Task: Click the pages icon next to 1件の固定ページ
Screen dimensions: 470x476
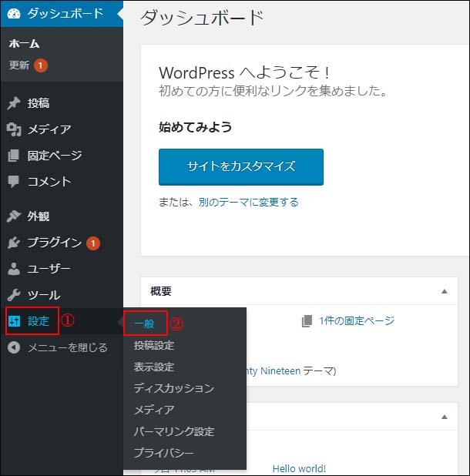Action: [307, 321]
